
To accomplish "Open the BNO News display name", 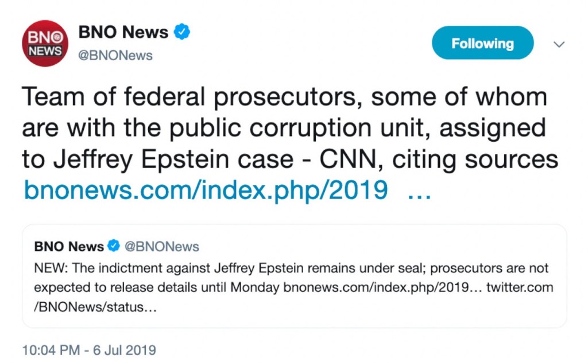I will coord(123,32).
